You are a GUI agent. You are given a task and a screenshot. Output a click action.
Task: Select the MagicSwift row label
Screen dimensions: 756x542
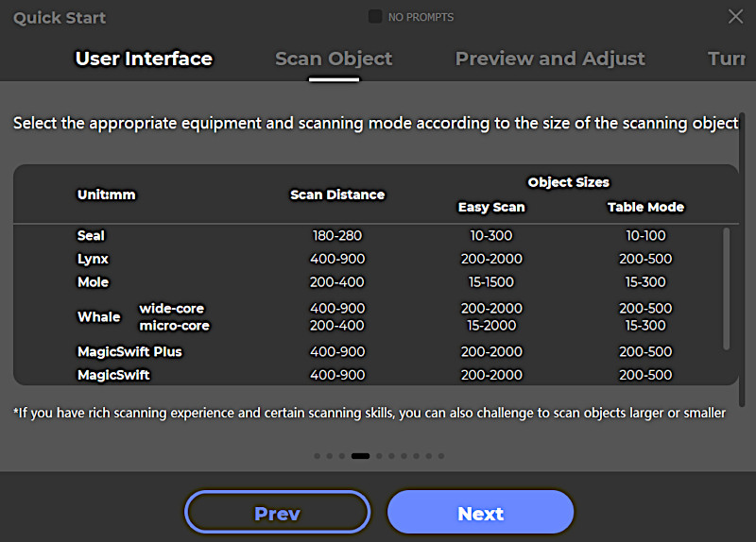[x=113, y=375]
